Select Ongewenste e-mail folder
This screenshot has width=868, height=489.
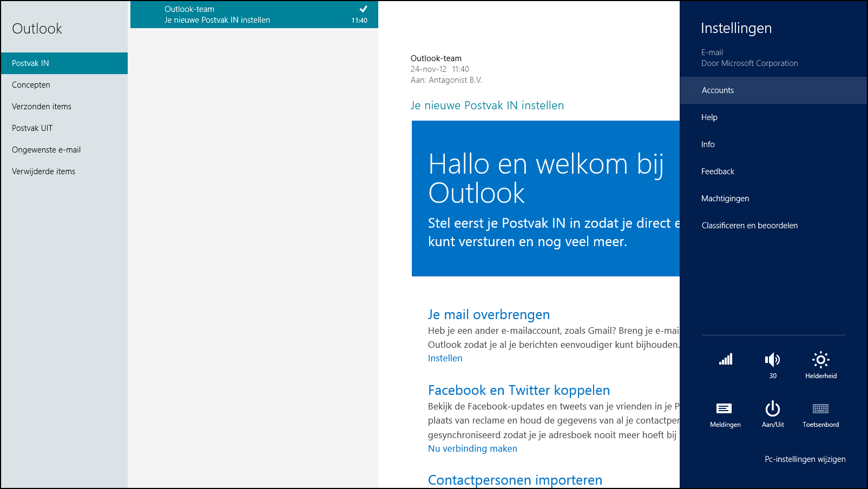[x=64, y=150]
